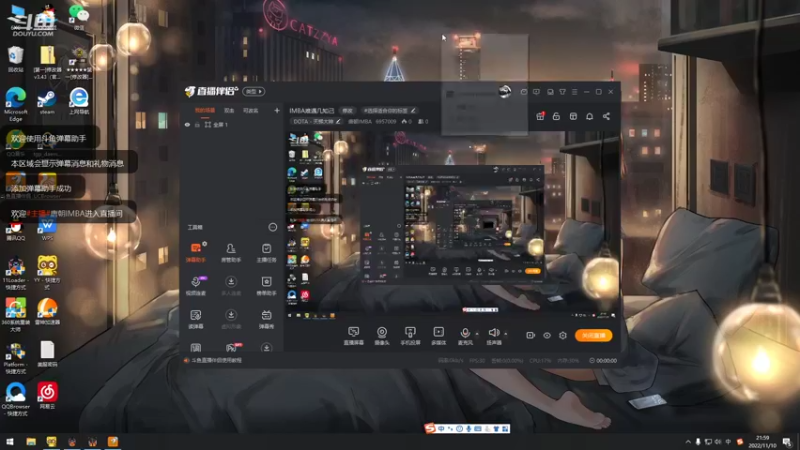Viewport: 800px width, 450px height.
Task: Open the WeChat desktop icon
Action: tap(79, 17)
